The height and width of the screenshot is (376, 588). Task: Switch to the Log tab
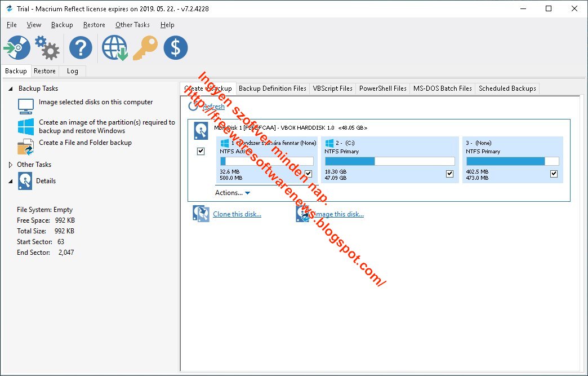(x=73, y=71)
